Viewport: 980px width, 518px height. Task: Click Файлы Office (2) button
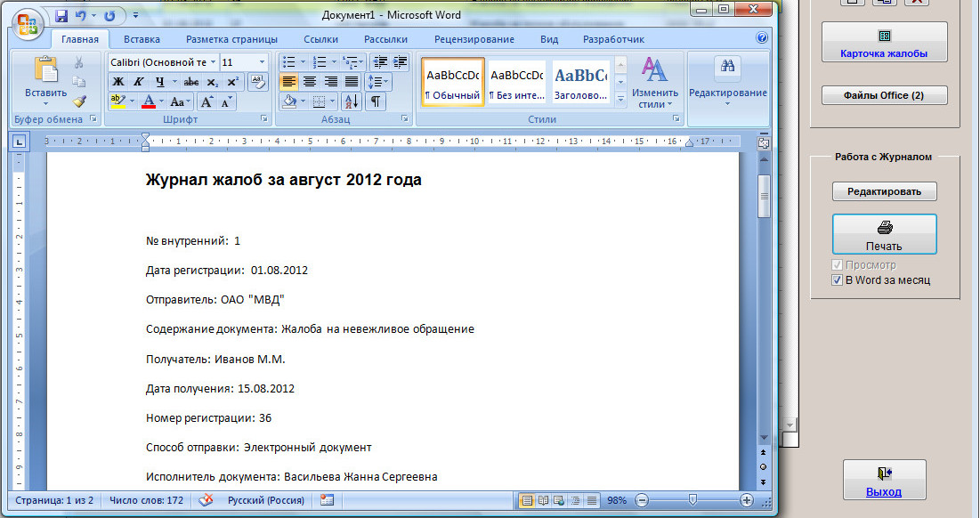coord(884,95)
